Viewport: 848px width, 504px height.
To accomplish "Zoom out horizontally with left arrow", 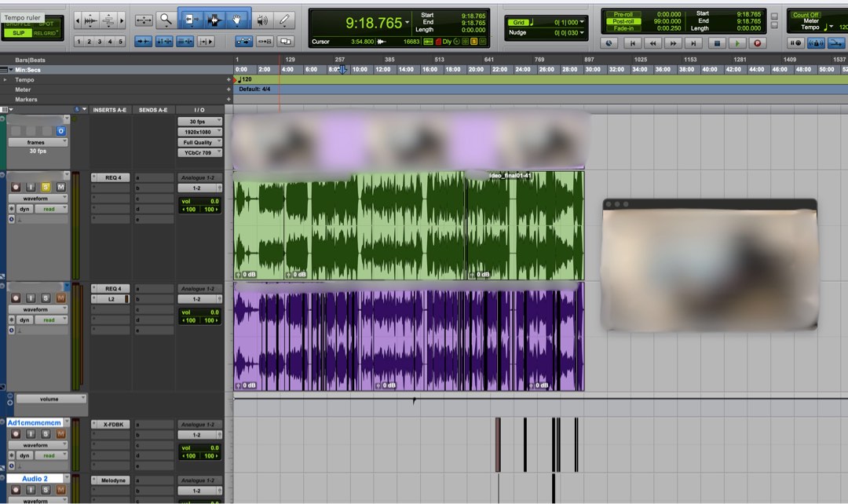I will point(77,21).
